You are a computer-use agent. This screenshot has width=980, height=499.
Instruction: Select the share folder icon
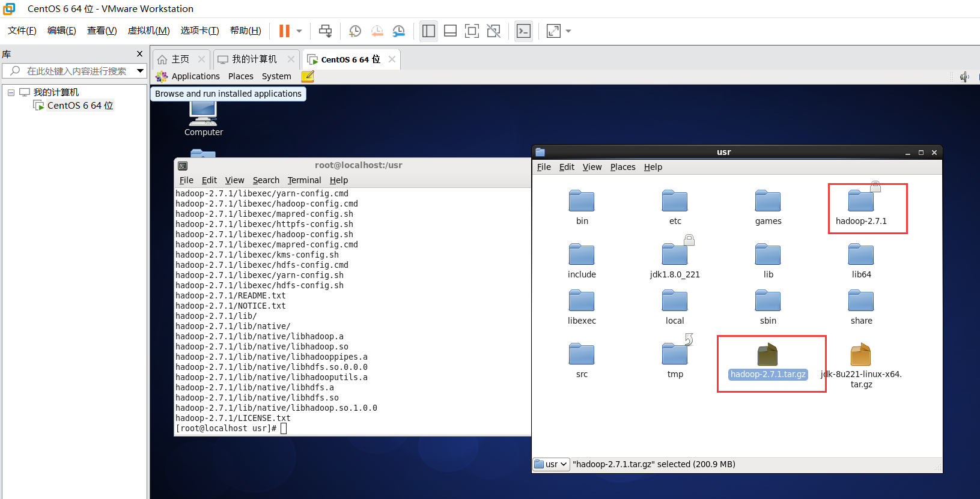861,300
